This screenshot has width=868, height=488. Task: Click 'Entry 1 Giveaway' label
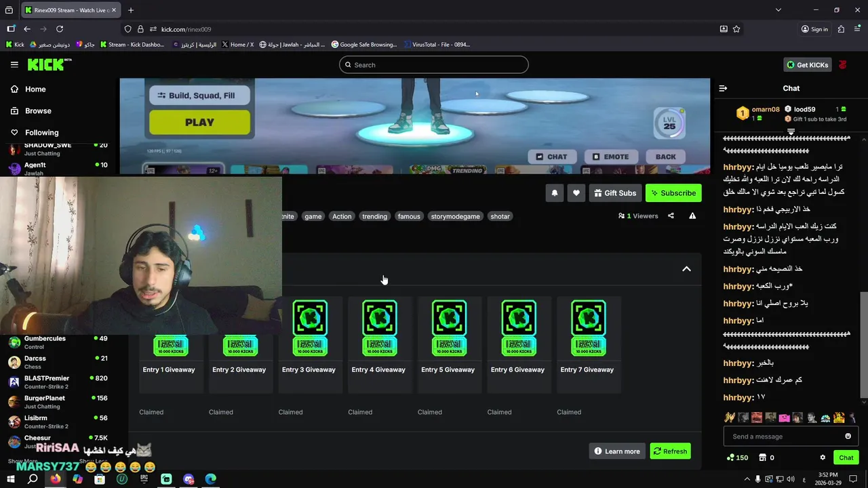pyautogui.click(x=169, y=369)
